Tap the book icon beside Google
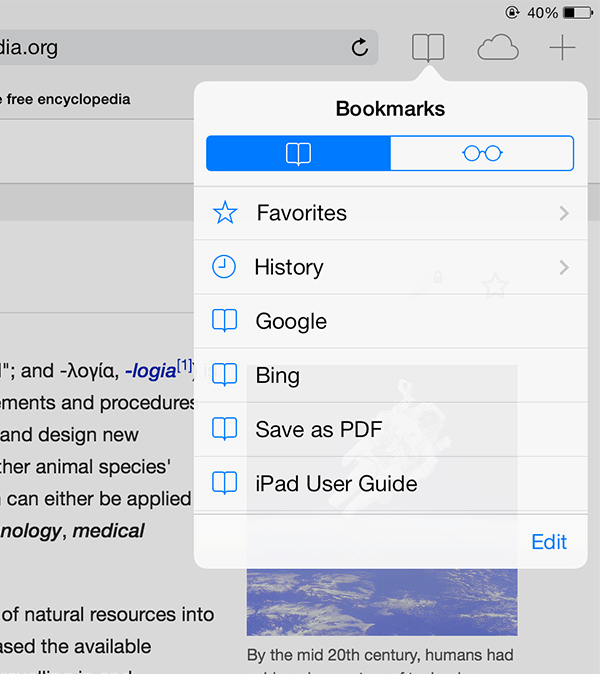This screenshot has height=674, width=600. point(224,321)
